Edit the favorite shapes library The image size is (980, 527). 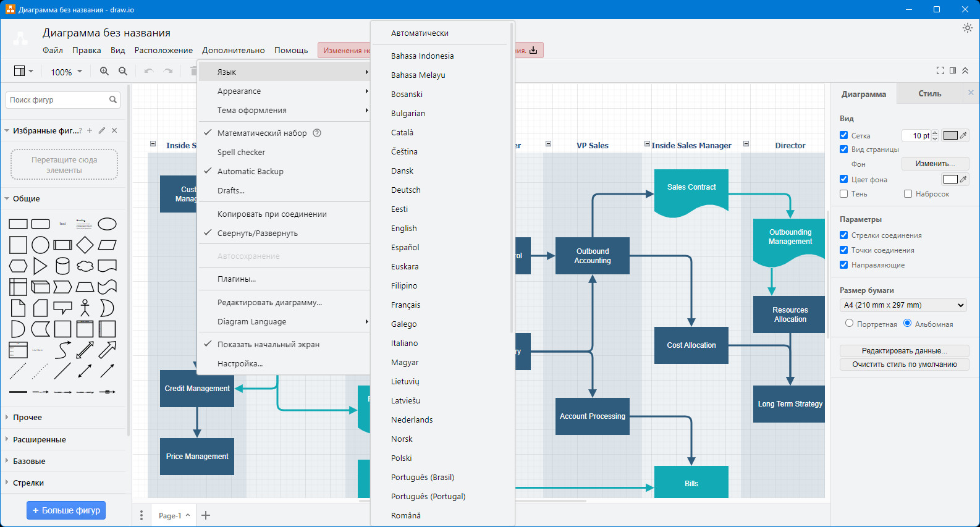point(102,130)
